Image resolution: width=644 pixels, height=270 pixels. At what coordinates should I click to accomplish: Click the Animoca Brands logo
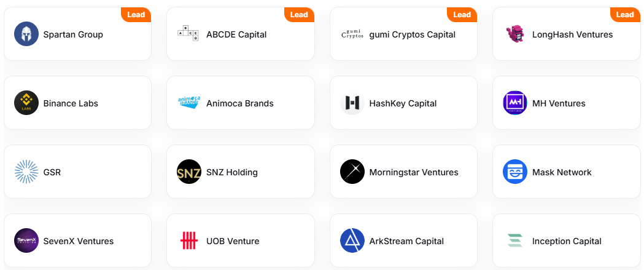189,103
